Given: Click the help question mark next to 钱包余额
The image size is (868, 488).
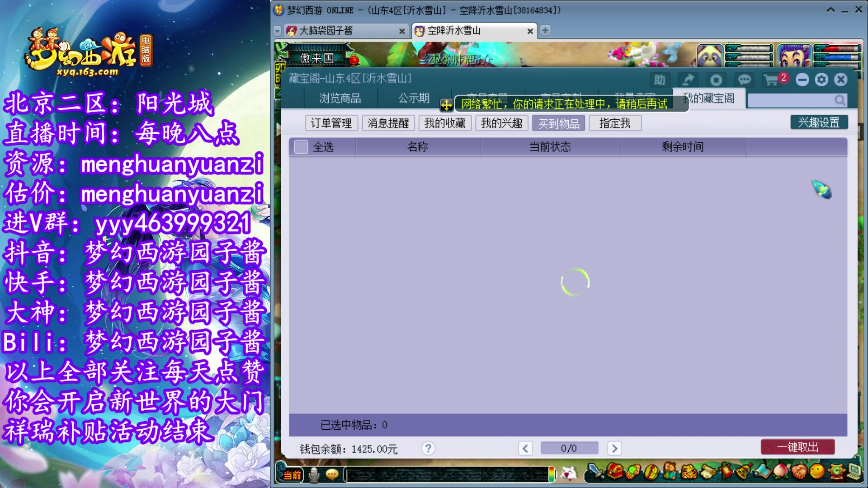Looking at the screenshot, I should 428,448.
